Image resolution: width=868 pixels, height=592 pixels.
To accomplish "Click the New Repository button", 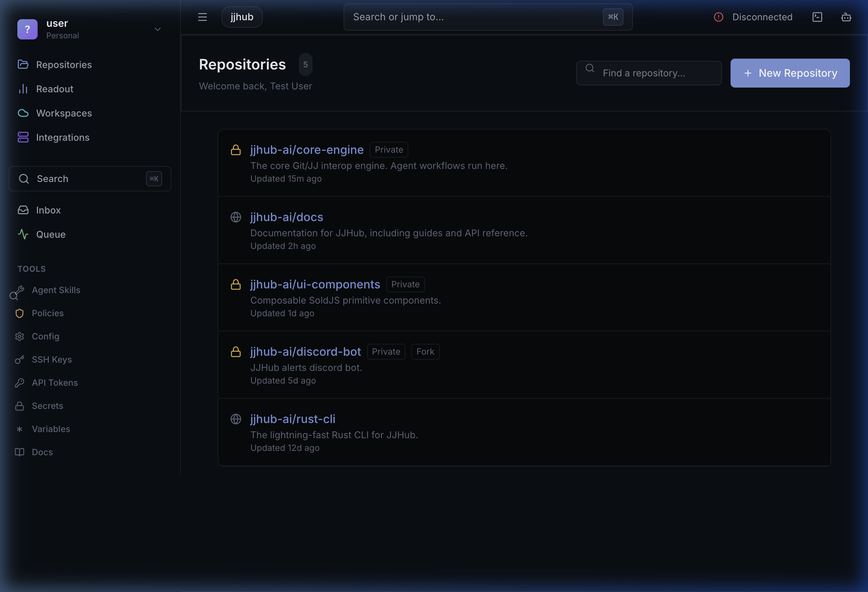I will tap(790, 73).
